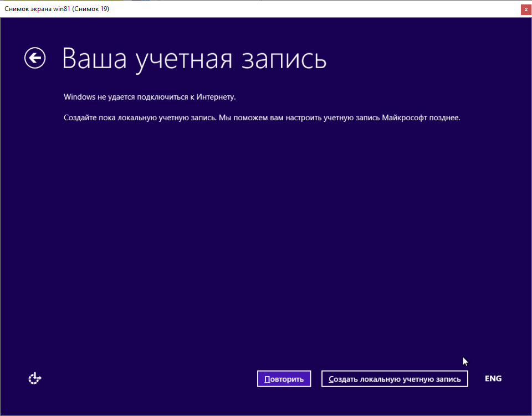Go back using the circled arrow icon
This screenshot has width=532, height=416.
point(35,58)
